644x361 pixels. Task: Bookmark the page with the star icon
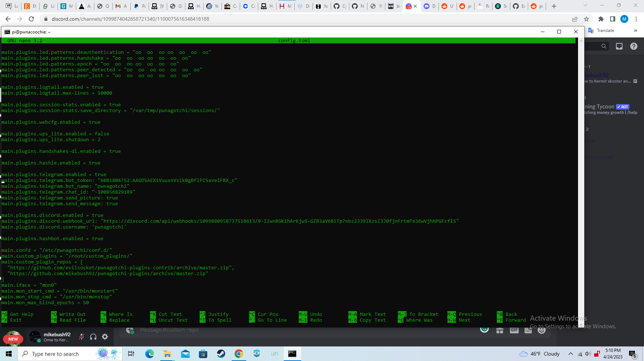click(586, 19)
